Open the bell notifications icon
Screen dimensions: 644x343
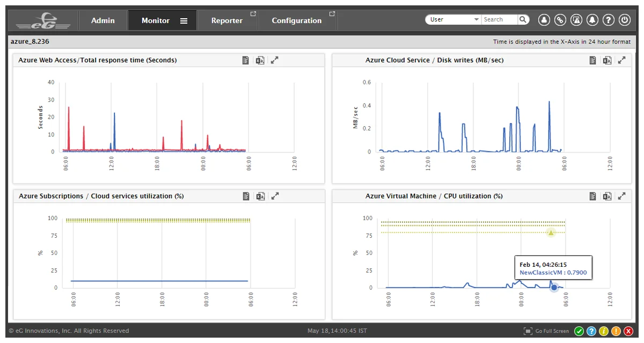[592, 20]
